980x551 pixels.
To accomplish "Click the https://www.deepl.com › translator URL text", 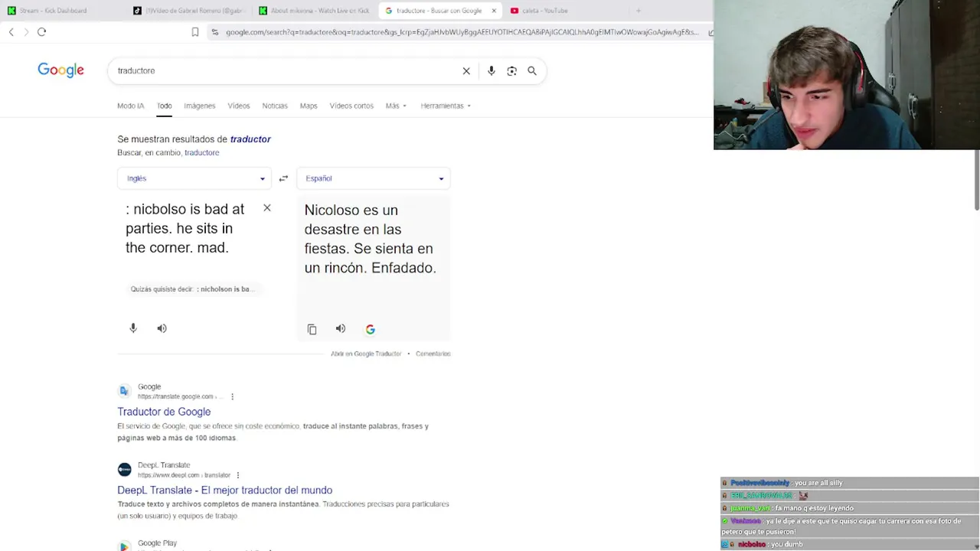I will (x=184, y=475).
